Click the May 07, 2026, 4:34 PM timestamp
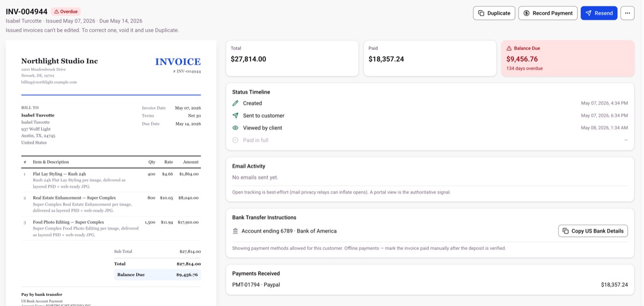The height and width of the screenshot is (306, 644). tap(604, 103)
